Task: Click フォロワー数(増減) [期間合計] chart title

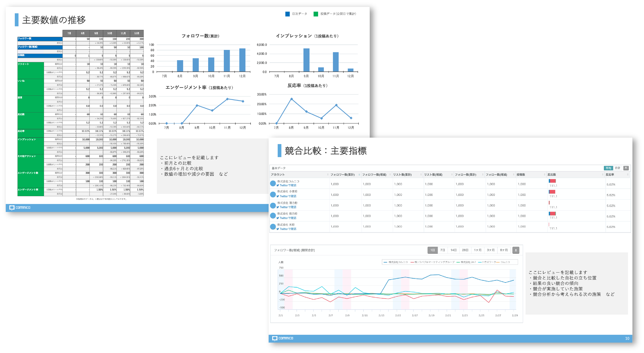Action: (294, 250)
